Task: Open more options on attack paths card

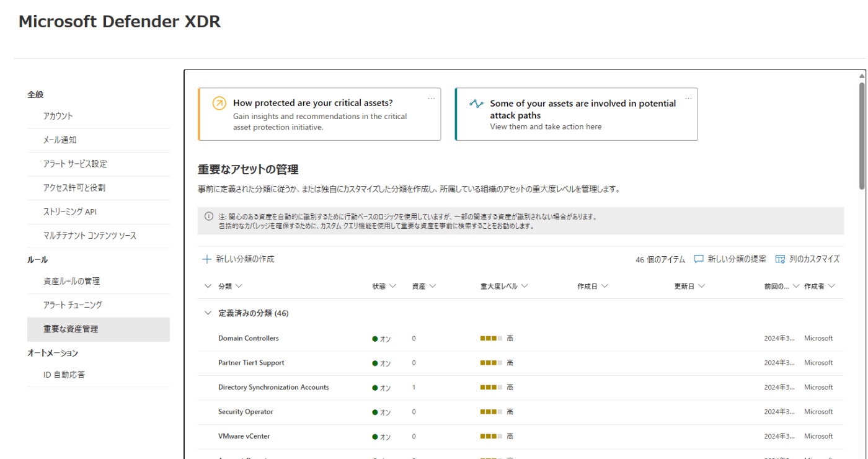Action: [x=688, y=99]
